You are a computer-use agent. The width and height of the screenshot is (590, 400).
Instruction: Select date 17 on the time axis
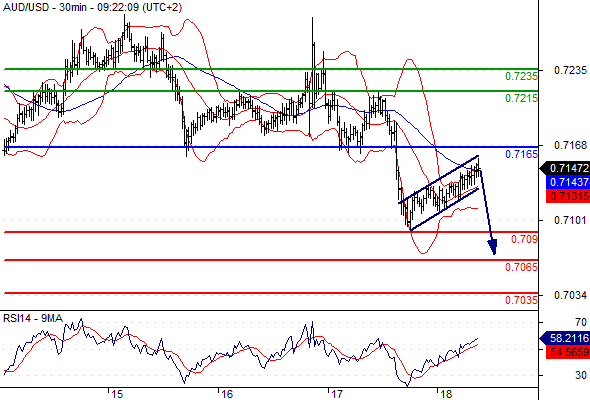tap(337, 394)
